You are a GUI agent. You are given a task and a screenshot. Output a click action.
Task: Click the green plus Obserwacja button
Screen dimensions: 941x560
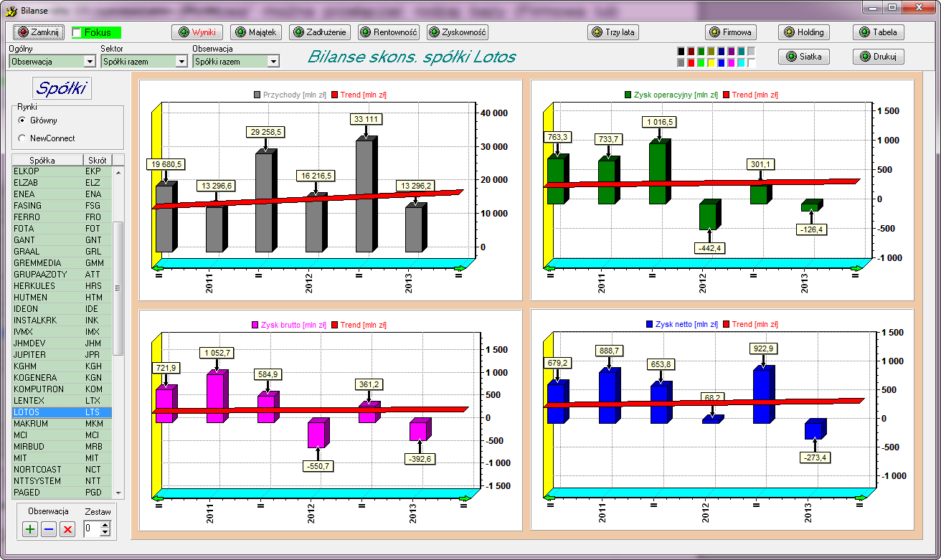tap(30, 529)
